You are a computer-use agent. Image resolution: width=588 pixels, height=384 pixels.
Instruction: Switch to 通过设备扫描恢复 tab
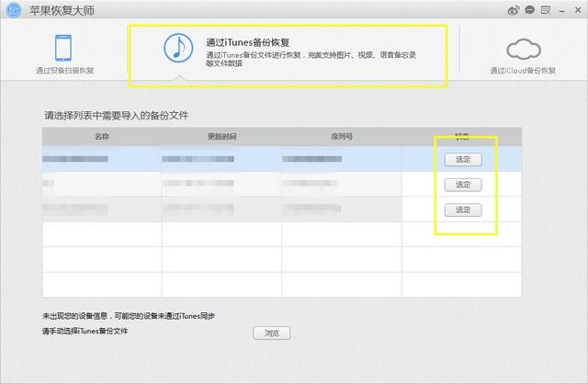pyautogui.click(x=64, y=53)
